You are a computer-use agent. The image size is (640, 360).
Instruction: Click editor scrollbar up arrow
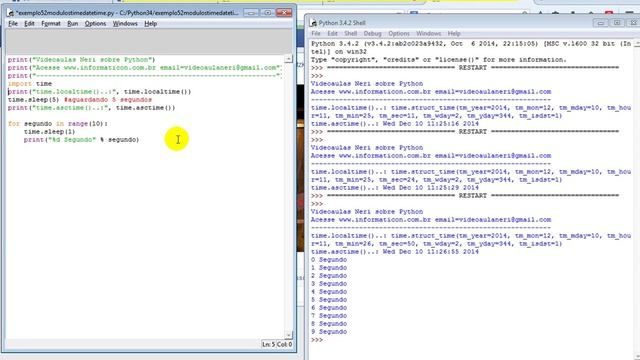pyautogui.click(x=289, y=59)
